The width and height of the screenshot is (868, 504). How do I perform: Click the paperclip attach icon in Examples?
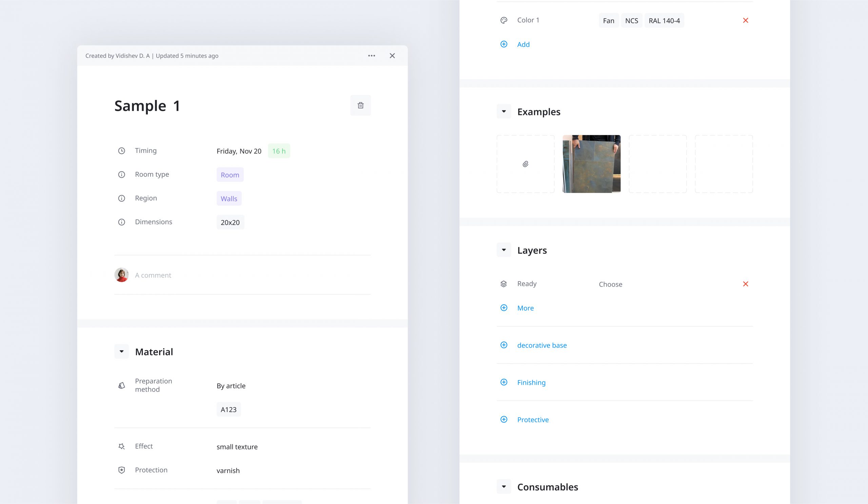(525, 164)
